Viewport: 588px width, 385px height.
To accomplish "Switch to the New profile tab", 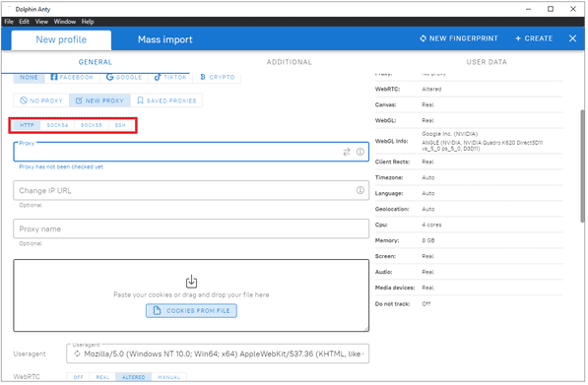I will 61,39.
